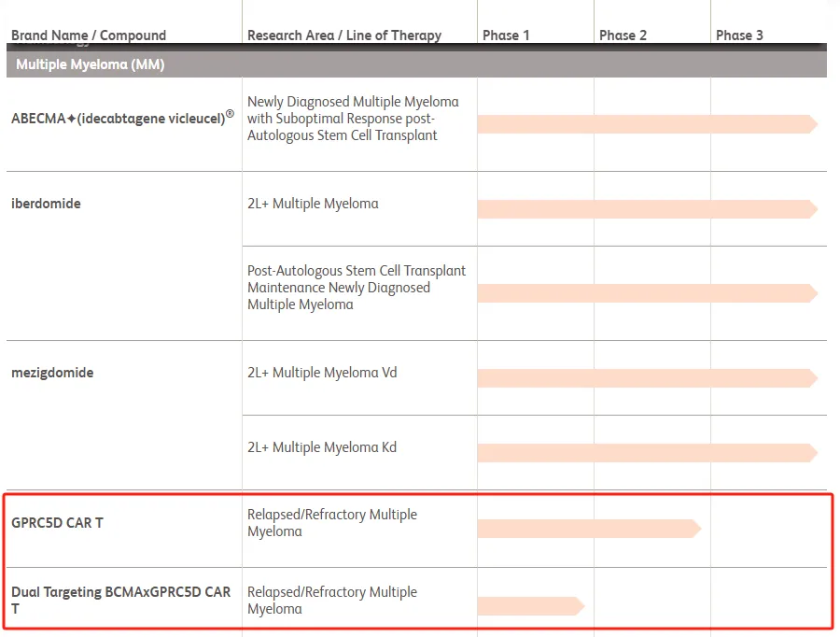Click the 2L+ Multiple Myeloma Kd research area
Image resolution: width=840 pixels, height=637 pixels.
pos(321,447)
